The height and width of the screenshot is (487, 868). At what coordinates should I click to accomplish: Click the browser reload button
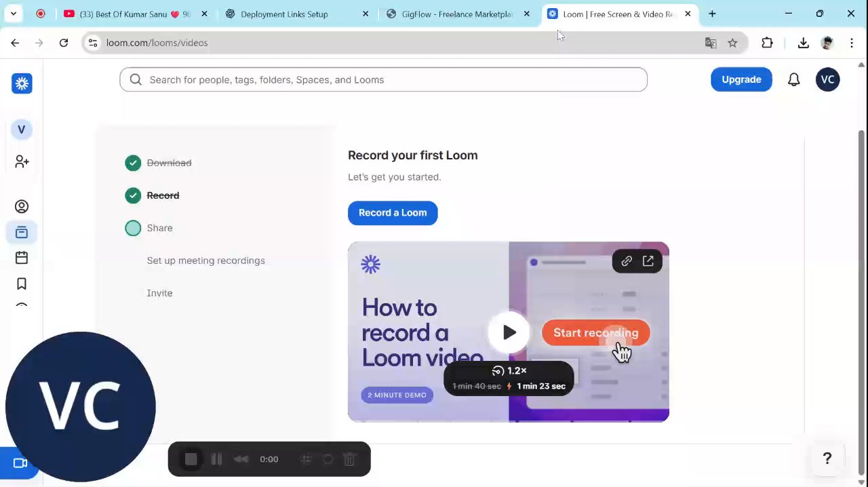(64, 43)
